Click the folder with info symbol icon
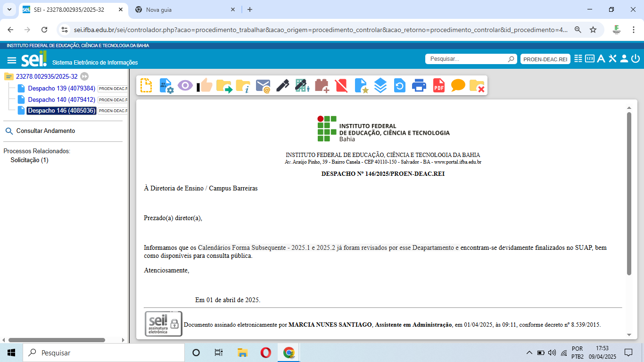This screenshot has width=644, height=362. pyautogui.click(x=243, y=86)
